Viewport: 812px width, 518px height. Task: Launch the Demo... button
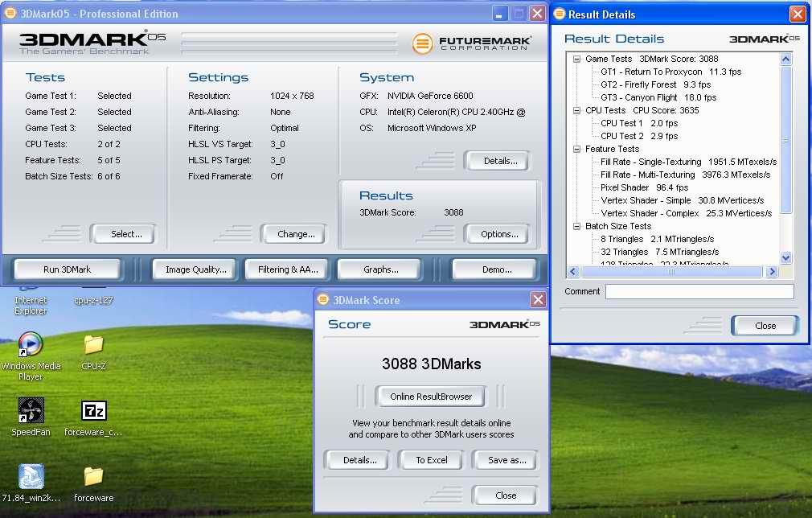click(x=495, y=269)
